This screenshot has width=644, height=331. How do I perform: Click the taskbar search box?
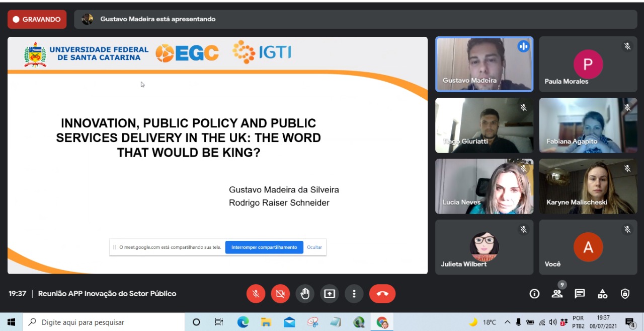104,322
